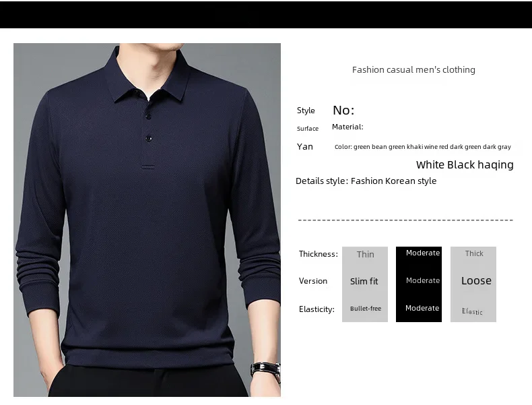This screenshot has width=532, height=405.
Task: Select the Thick thickness option
Action: (x=474, y=253)
